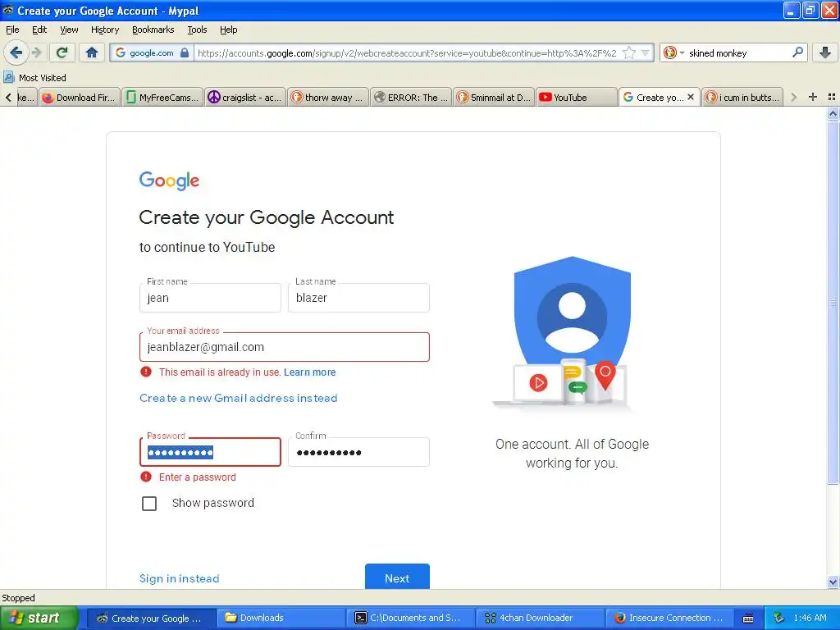
Task: Click the email error exclamation icon
Action: point(146,372)
